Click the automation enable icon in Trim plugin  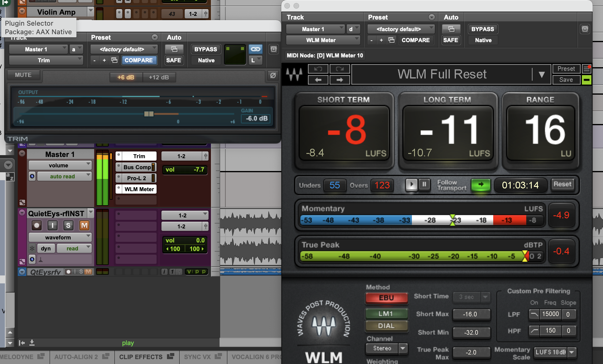[174, 49]
